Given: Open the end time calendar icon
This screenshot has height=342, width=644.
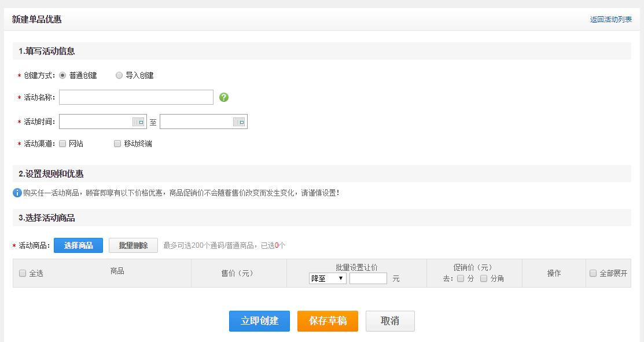Looking at the screenshot, I should pos(239,122).
